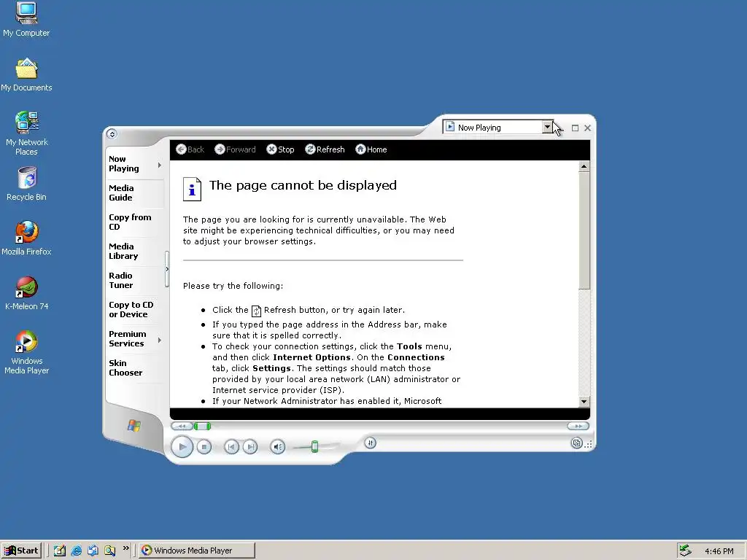747x560 pixels.
Task: Click the Fast Forward button on the seek bar
Action: [578, 426]
